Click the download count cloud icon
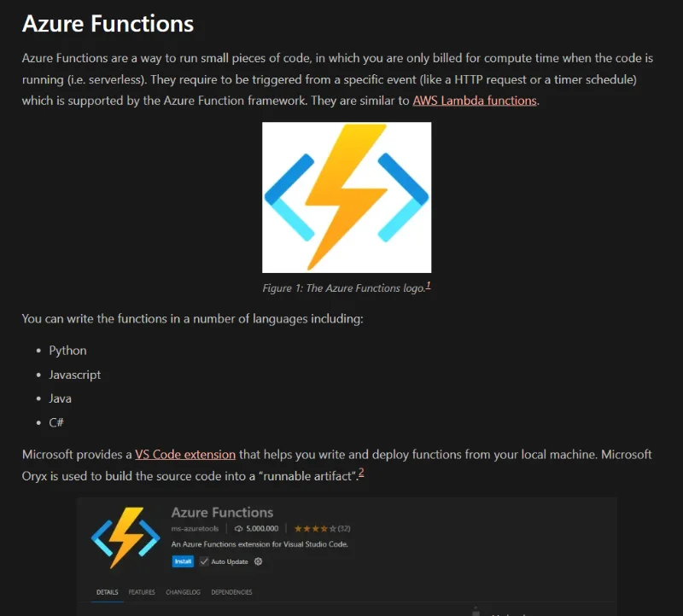 click(x=239, y=529)
